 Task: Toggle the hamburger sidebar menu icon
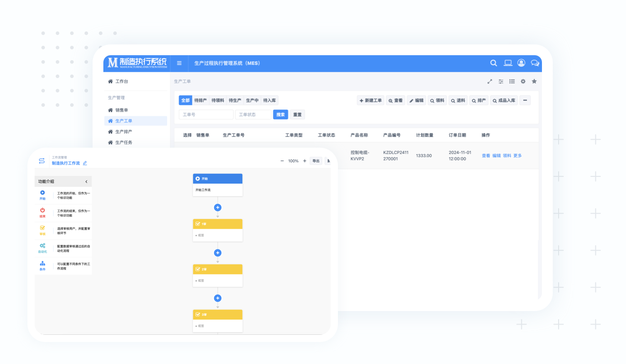[179, 63]
